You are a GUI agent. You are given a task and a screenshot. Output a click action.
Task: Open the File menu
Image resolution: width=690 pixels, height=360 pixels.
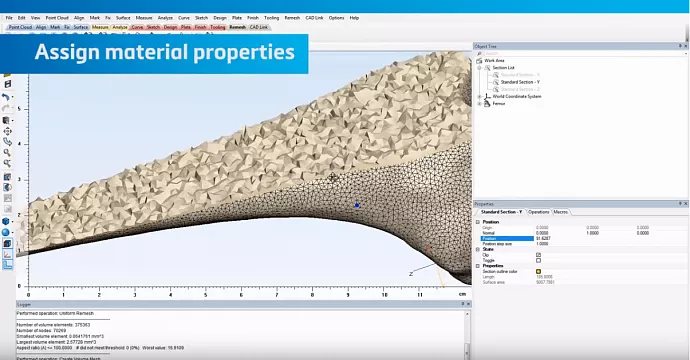pyautogui.click(x=9, y=18)
